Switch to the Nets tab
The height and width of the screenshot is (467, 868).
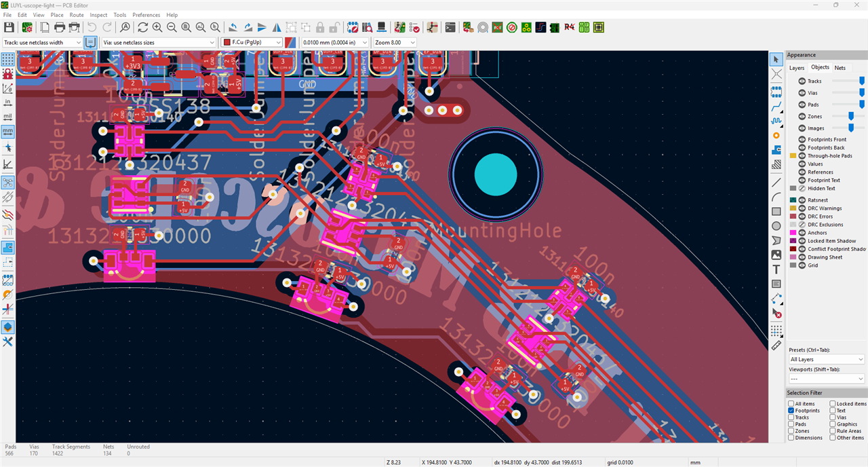840,68
